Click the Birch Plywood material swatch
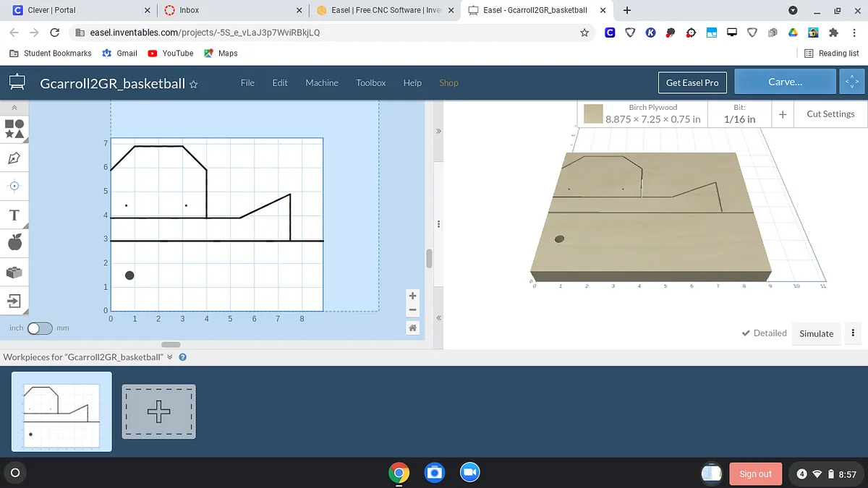This screenshot has width=868, height=488. point(593,114)
